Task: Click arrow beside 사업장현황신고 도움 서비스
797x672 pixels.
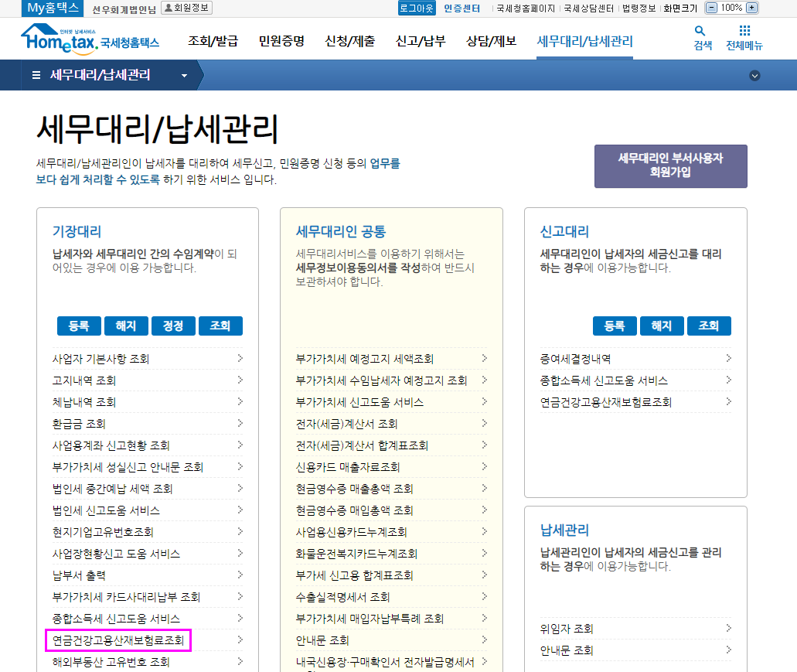Action: [x=240, y=553]
